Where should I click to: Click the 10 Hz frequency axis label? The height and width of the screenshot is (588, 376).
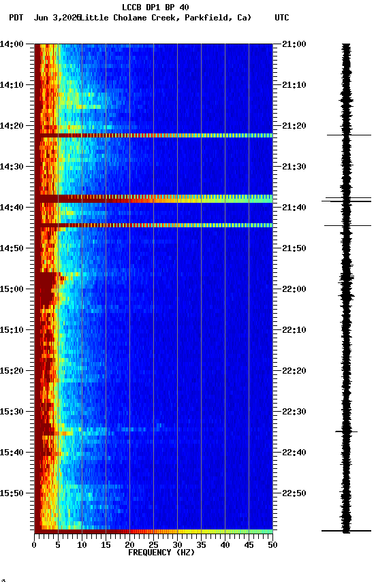pyautogui.click(x=82, y=545)
